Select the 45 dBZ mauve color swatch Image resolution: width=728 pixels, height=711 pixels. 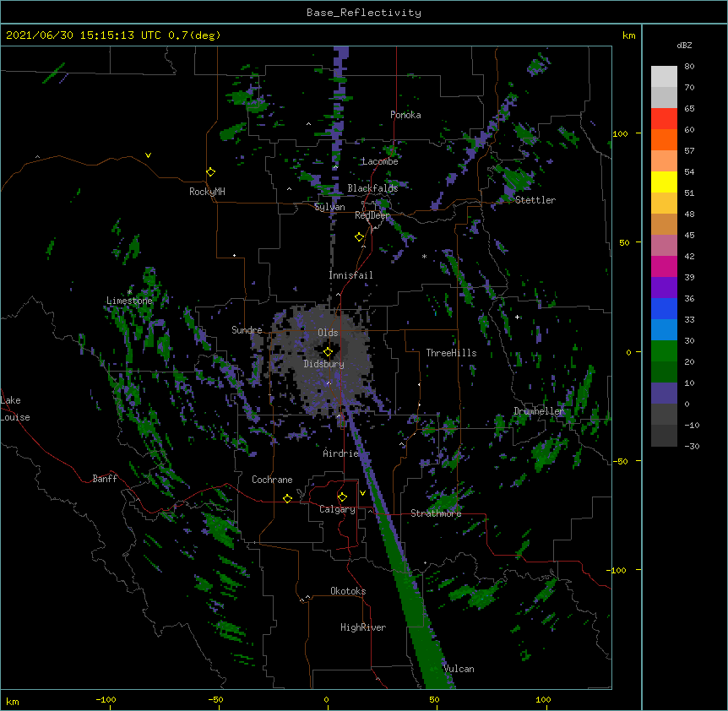[664, 245]
